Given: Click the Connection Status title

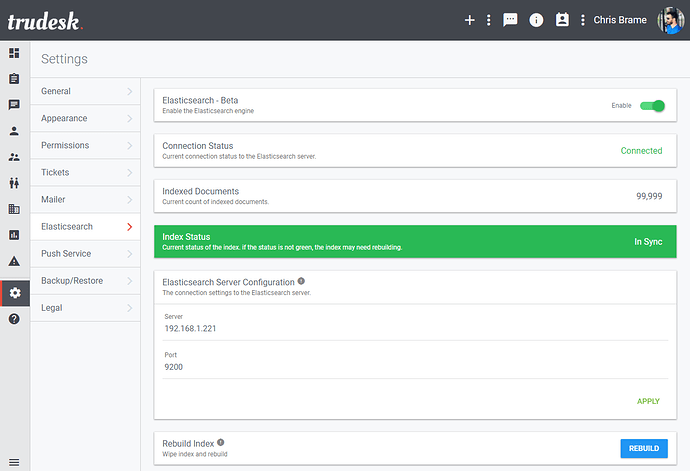Looking at the screenshot, I should pos(198,146).
